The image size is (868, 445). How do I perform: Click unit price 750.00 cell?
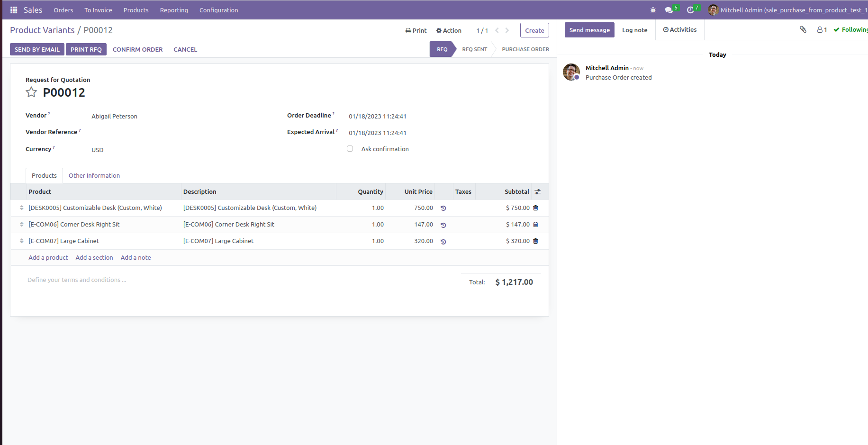coord(424,208)
